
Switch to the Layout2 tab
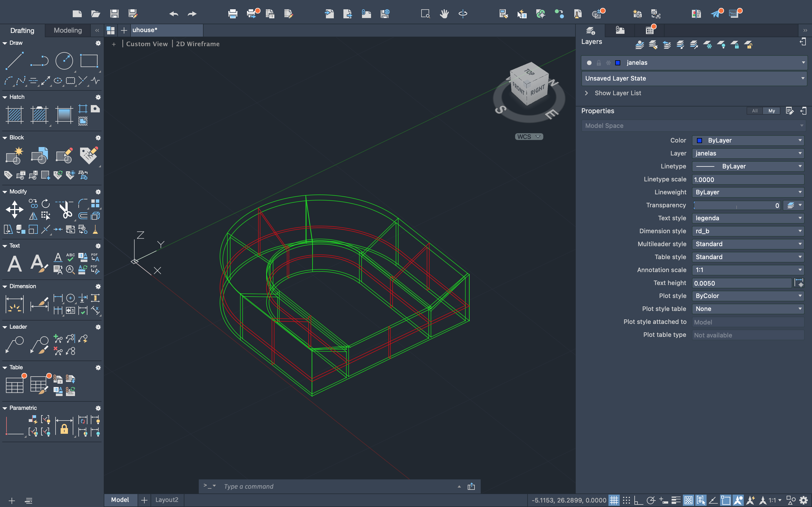click(x=167, y=500)
